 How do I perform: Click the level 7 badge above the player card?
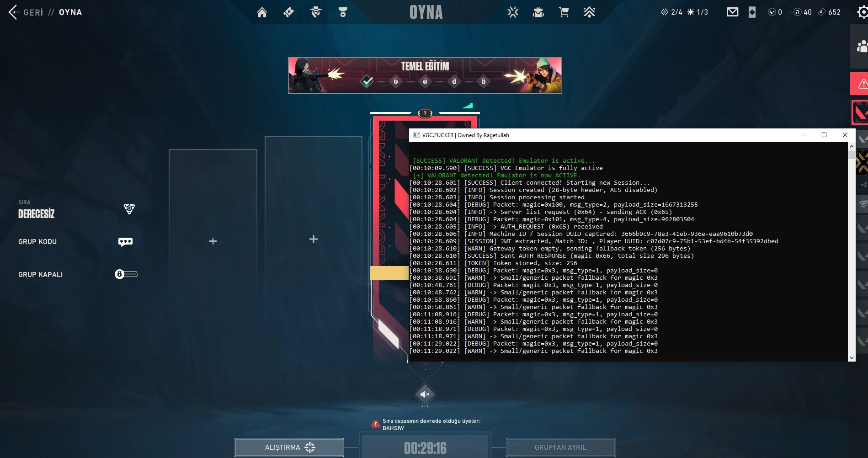pyautogui.click(x=425, y=113)
